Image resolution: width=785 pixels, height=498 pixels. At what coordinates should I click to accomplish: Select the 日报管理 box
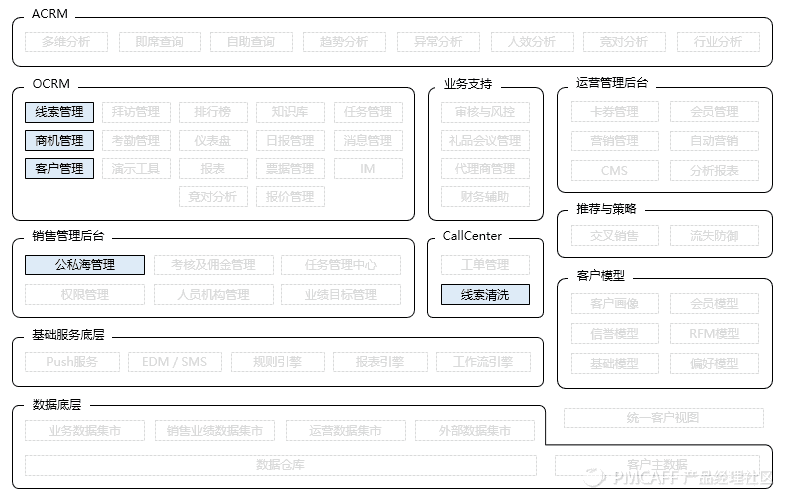[290, 141]
